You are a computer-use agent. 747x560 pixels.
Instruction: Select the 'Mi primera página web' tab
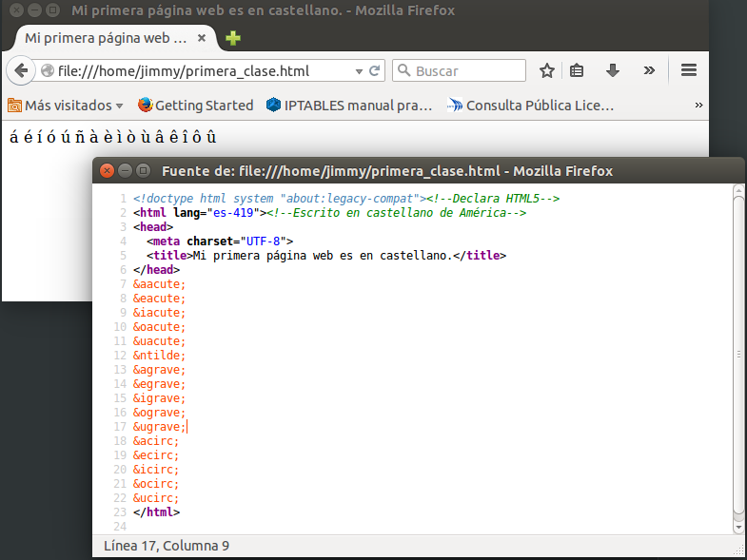(106, 38)
